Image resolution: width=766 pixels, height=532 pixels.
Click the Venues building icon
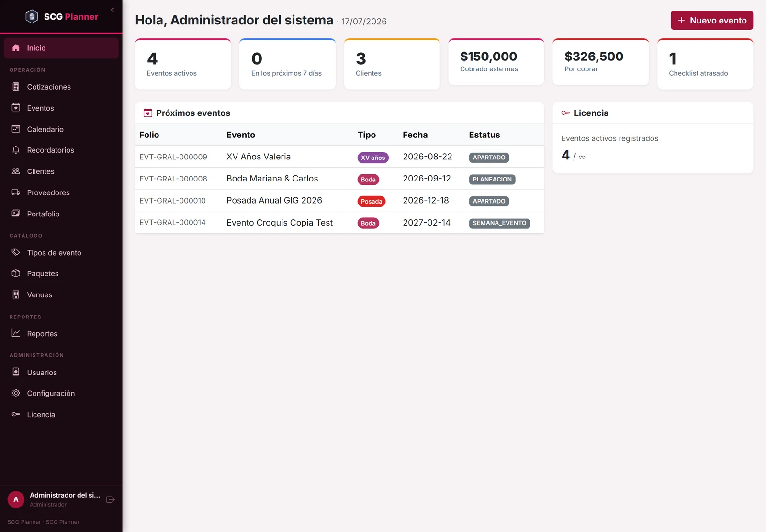coord(16,294)
